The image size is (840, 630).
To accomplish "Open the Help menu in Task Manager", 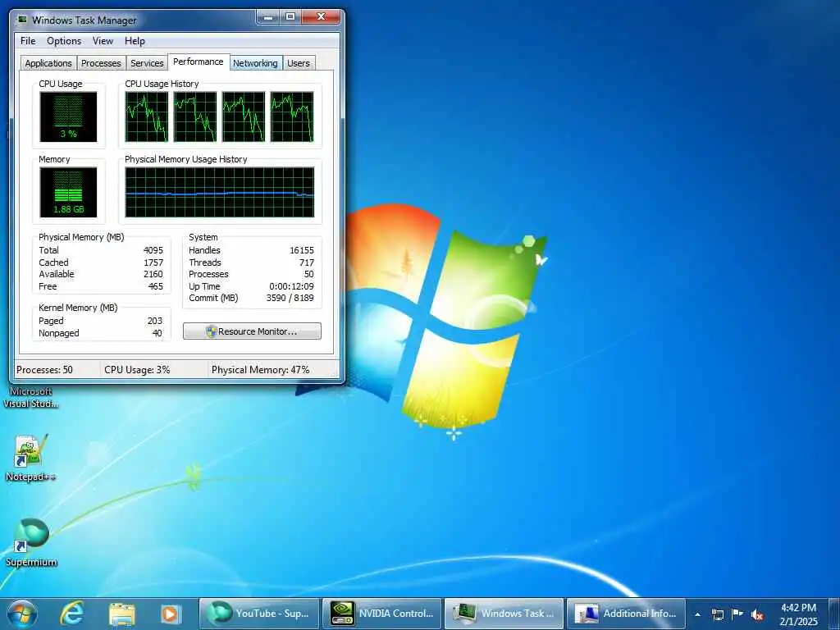I will 135,41.
